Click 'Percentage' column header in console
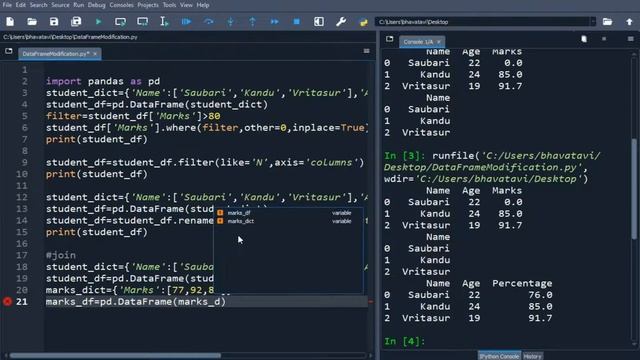This screenshot has width=640, height=360. click(522, 283)
